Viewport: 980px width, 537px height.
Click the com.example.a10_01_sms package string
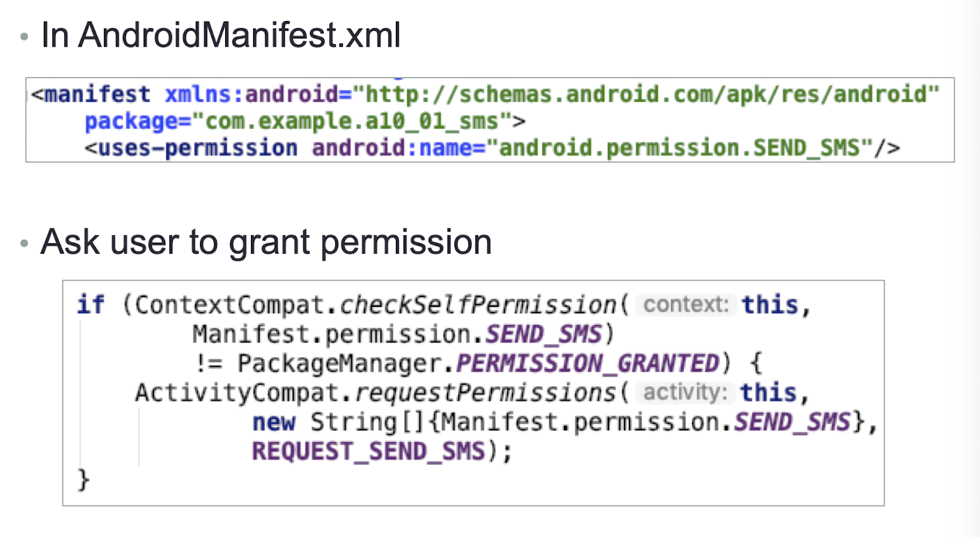click(x=353, y=121)
